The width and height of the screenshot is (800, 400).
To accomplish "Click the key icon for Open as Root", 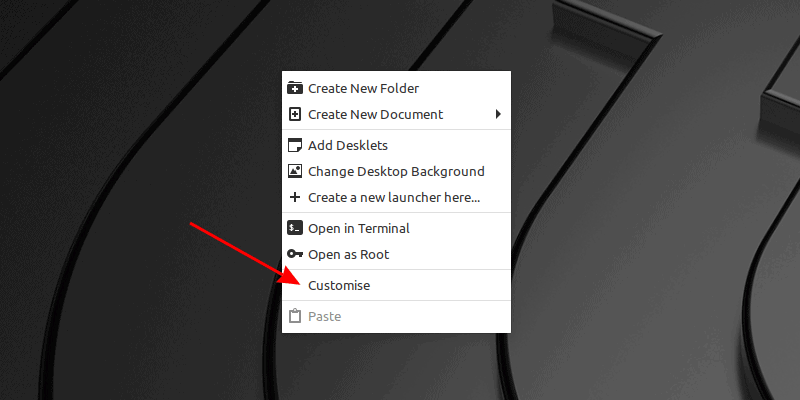I will tap(295, 254).
